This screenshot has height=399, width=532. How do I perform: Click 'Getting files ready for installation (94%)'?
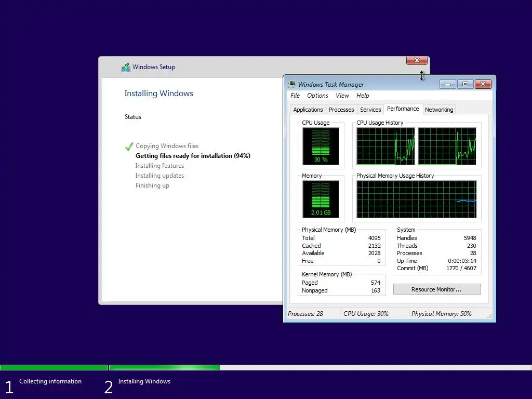click(x=193, y=156)
